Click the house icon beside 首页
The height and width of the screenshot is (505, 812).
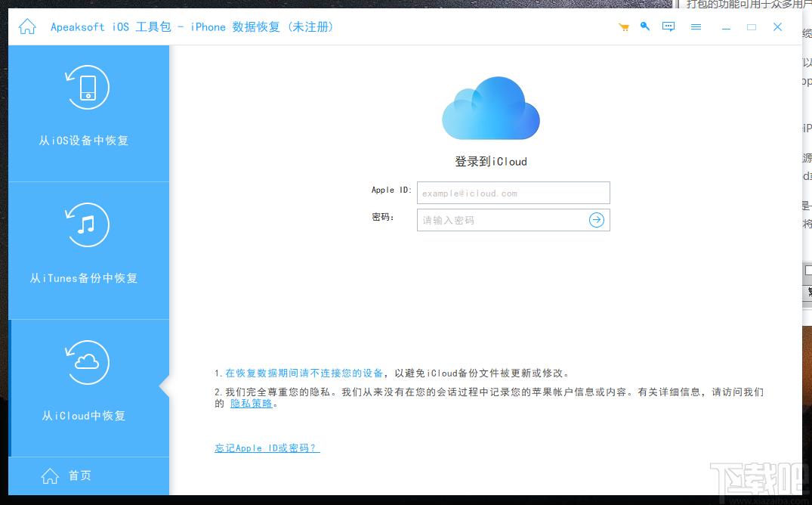pos(50,476)
